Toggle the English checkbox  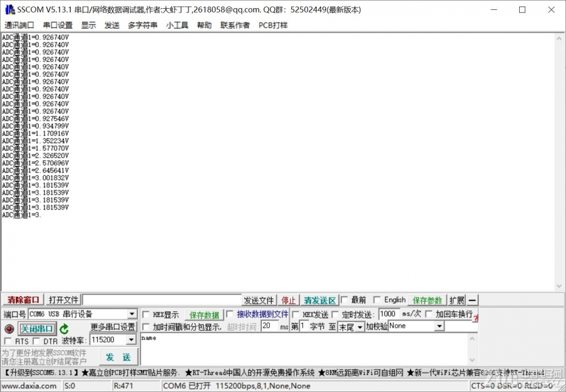377,300
